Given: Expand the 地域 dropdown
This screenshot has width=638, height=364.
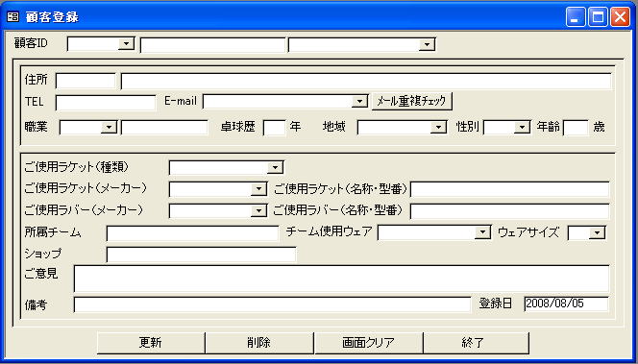Looking at the screenshot, I should pyautogui.click(x=438, y=128).
